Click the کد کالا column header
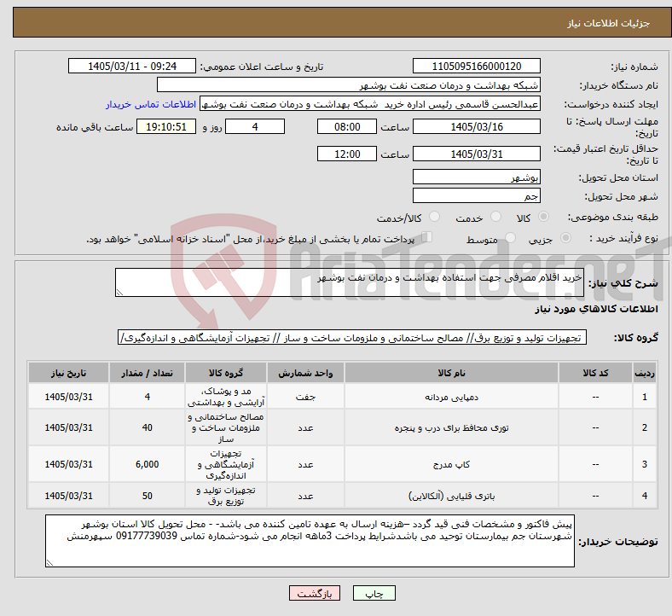The width and height of the screenshot is (672, 616). (x=595, y=373)
